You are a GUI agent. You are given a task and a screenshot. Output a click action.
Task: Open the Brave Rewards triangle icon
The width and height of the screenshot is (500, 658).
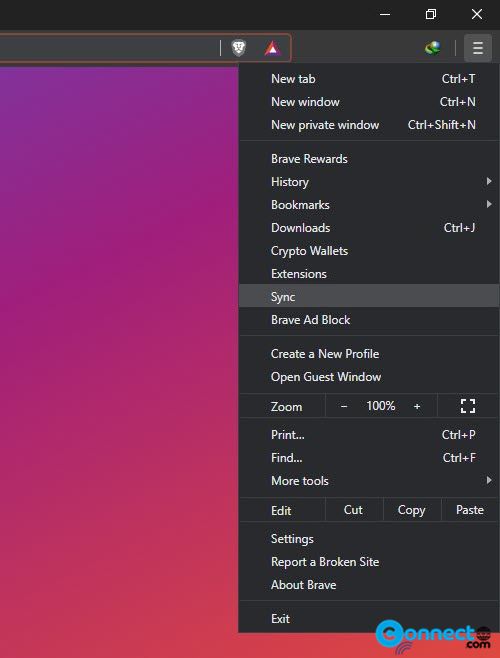272,48
